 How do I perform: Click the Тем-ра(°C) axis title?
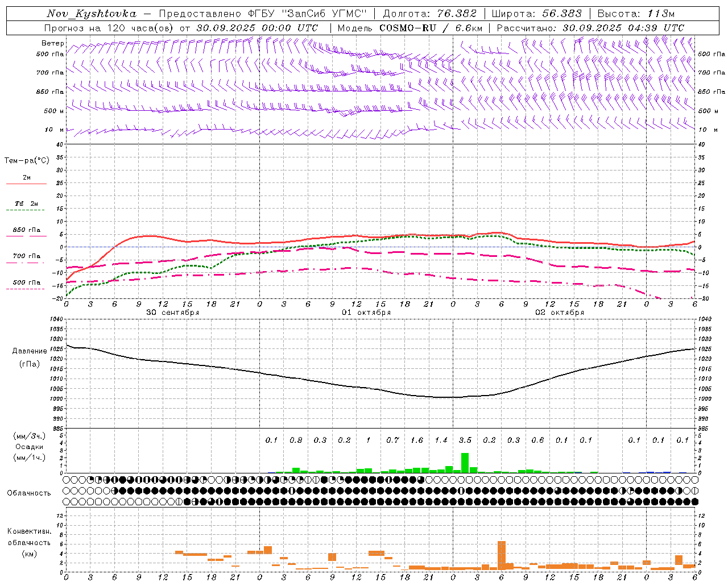(27, 161)
